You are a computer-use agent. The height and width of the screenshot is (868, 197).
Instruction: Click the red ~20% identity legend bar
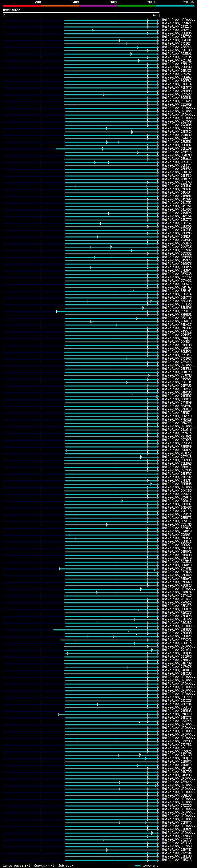(22, 6)
